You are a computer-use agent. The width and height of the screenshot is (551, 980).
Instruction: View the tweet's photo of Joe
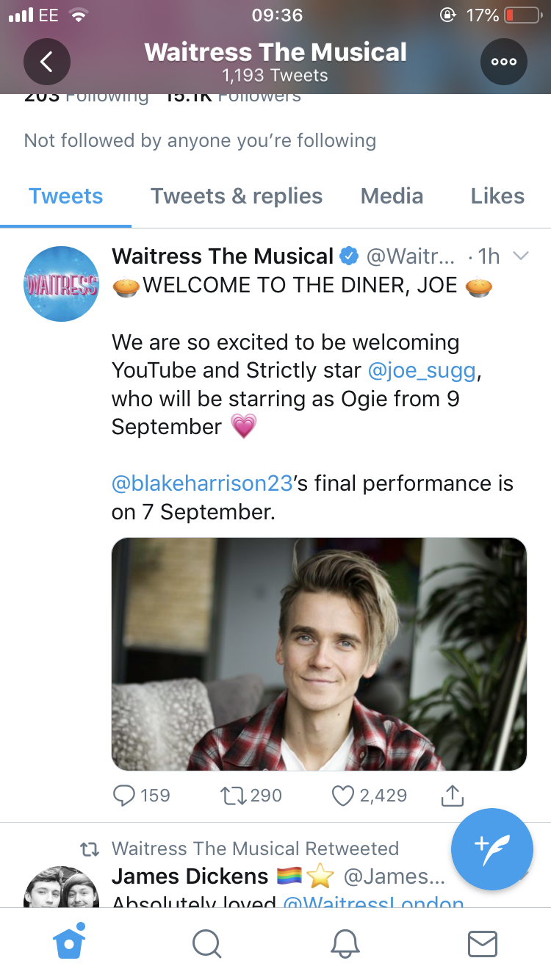pyautogui.click(x=319, y=654)
